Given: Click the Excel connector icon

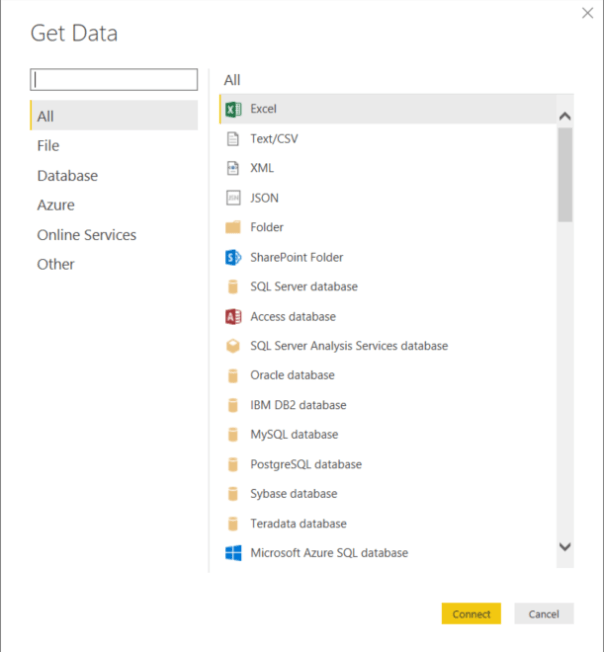Looking at the screenshot, I should pyautogui.click(x=233, y=109).
